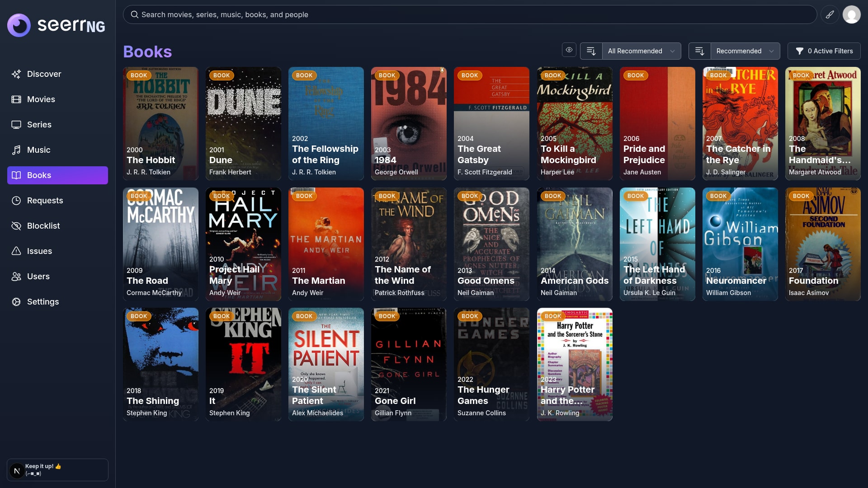
Task: Click the Series monitor icon
Action: click(x=16, y=125)
